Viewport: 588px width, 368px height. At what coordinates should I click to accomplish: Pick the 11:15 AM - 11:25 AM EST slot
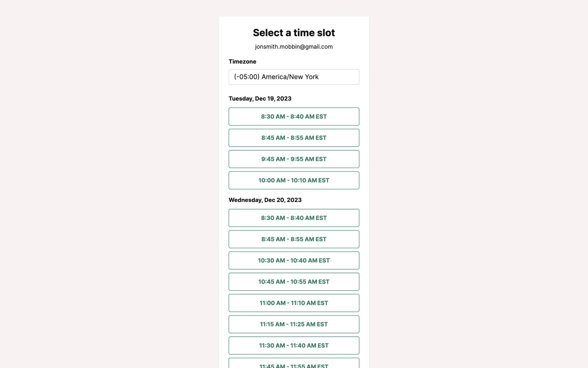coord(294,324)
